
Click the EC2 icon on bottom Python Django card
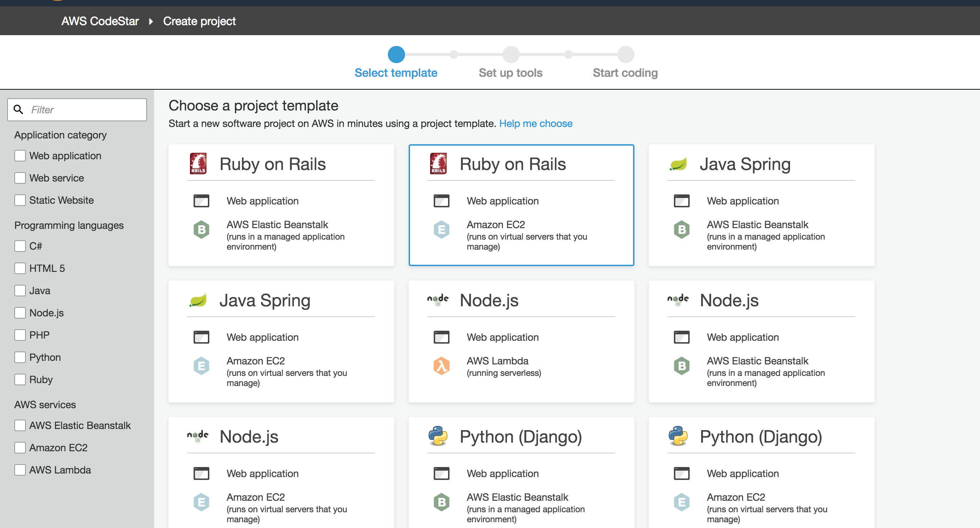pos(682,502)
